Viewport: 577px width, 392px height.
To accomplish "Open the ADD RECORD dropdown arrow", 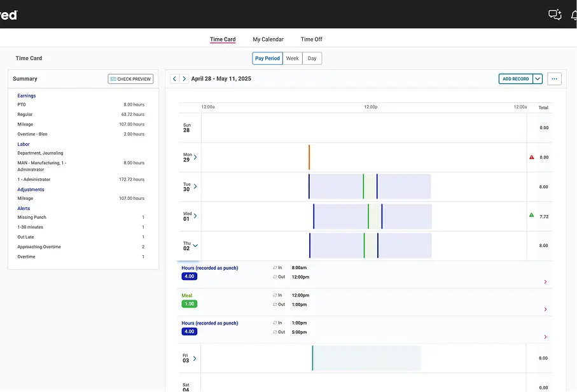I will pyautogui.click(x=538, y=78).
